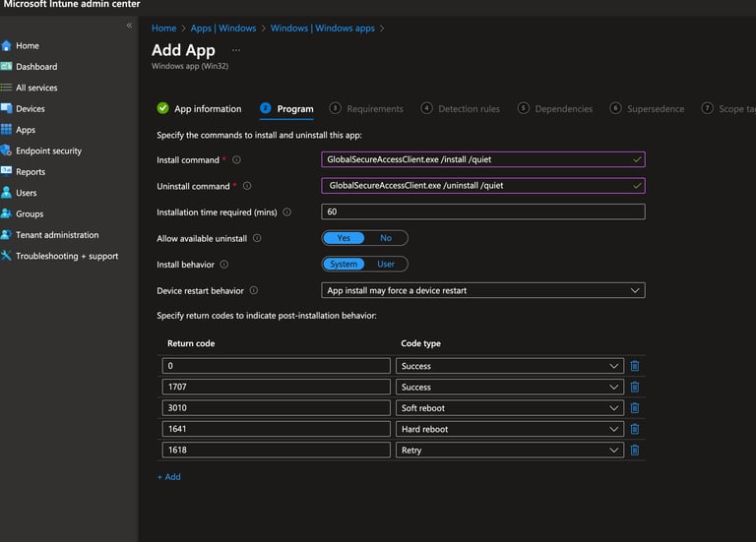The image size is (756, 542).
Task: Click Windows | Windows apps breadcrumb
Action: (323, 28)
